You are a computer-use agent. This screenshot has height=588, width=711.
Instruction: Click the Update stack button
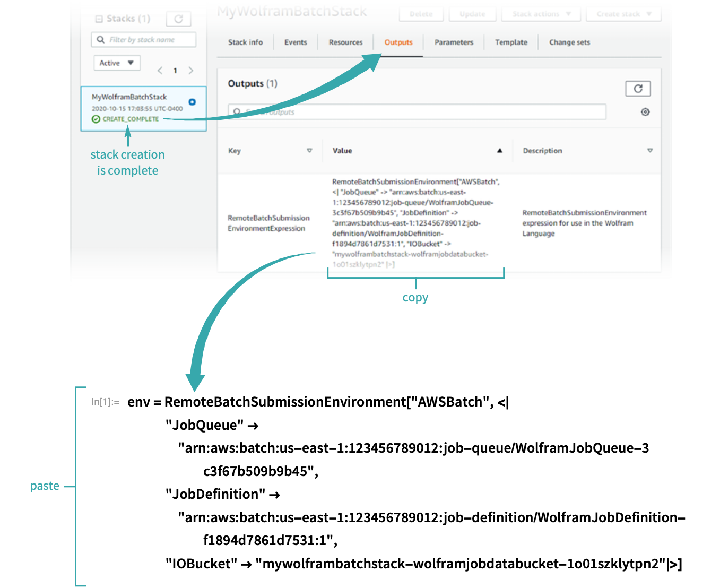[472, 14]
